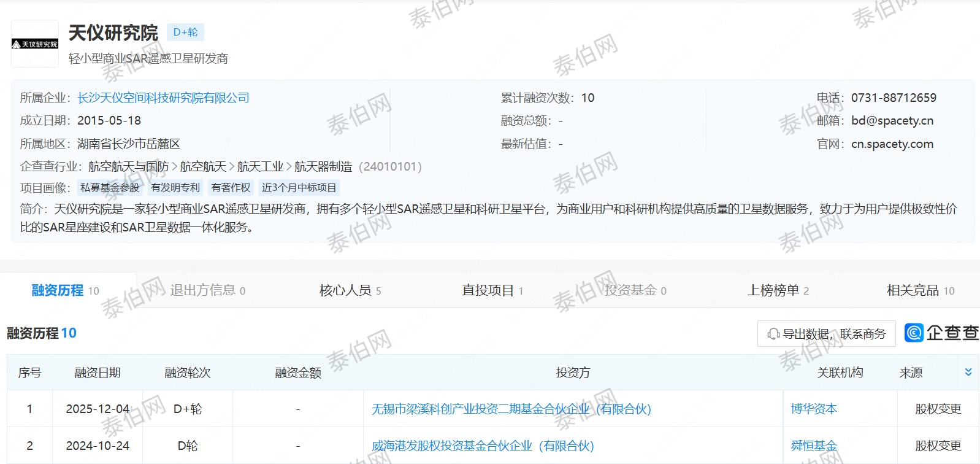Click the 企查查 brand logo icon
This screenshot has height=464, width=980.
click(914, 333)
